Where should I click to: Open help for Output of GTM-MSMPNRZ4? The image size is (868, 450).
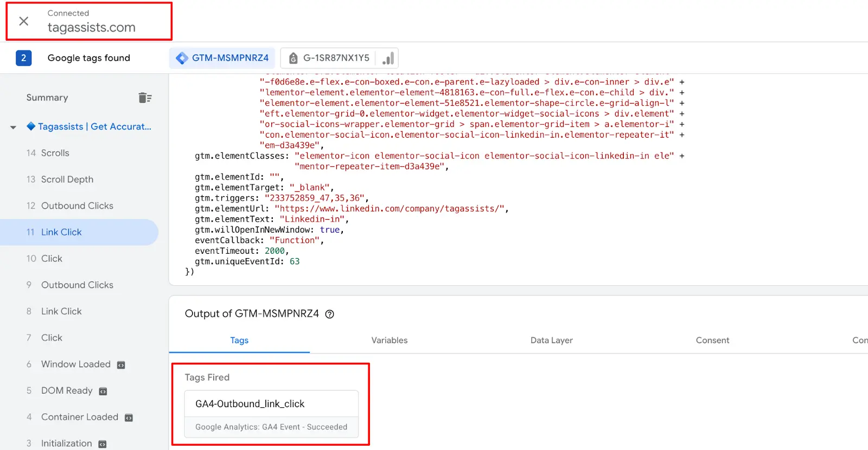[329, 314]
